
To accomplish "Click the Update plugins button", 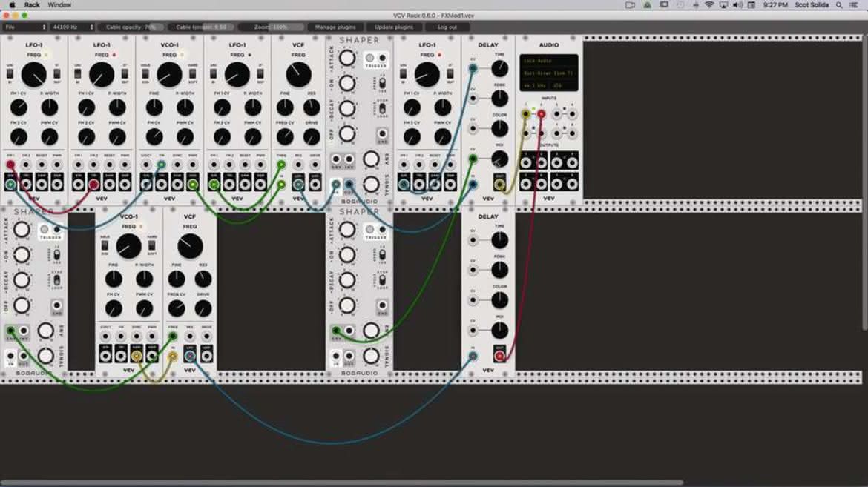I will [x=394, y=27].
